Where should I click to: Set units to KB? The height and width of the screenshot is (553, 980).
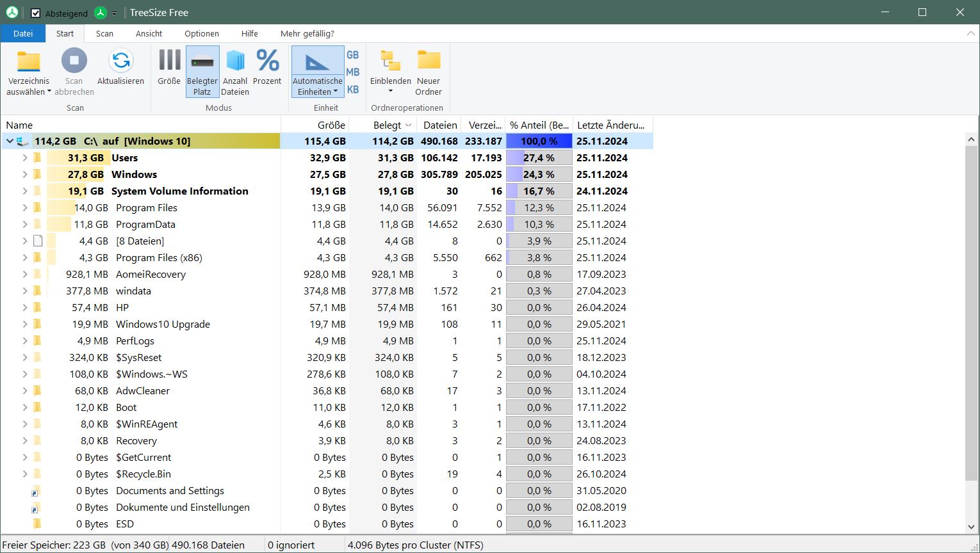click(x=353, y=90)
